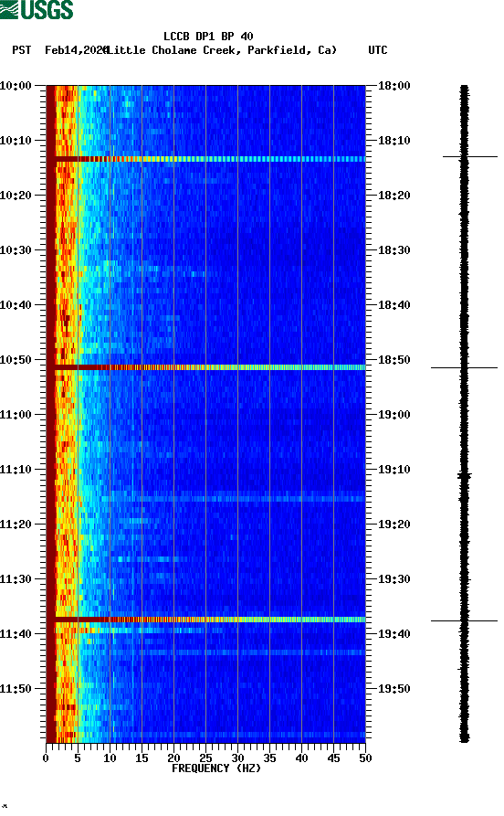Click the 18:10 UTC time label
504x816 pixels.
[x=394, y=141]
